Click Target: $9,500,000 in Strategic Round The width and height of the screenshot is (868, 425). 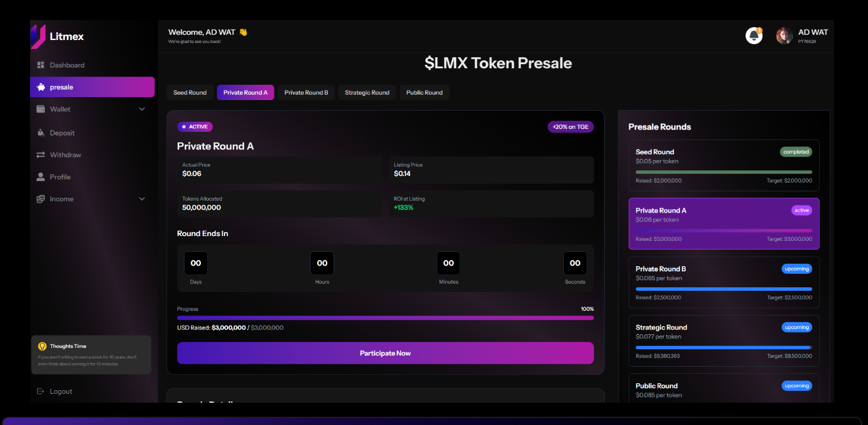[x=790, y=356]
